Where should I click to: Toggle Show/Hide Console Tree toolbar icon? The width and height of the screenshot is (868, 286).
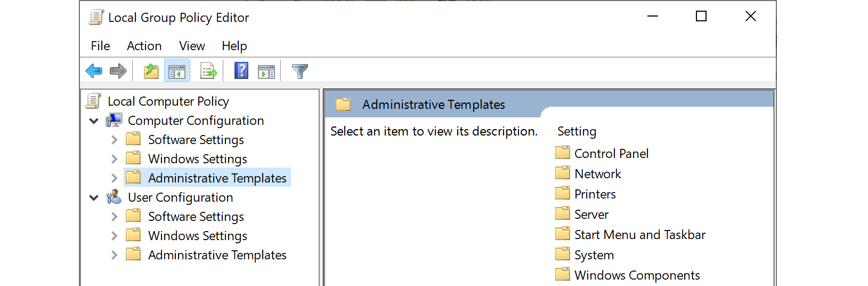point(176,71)
